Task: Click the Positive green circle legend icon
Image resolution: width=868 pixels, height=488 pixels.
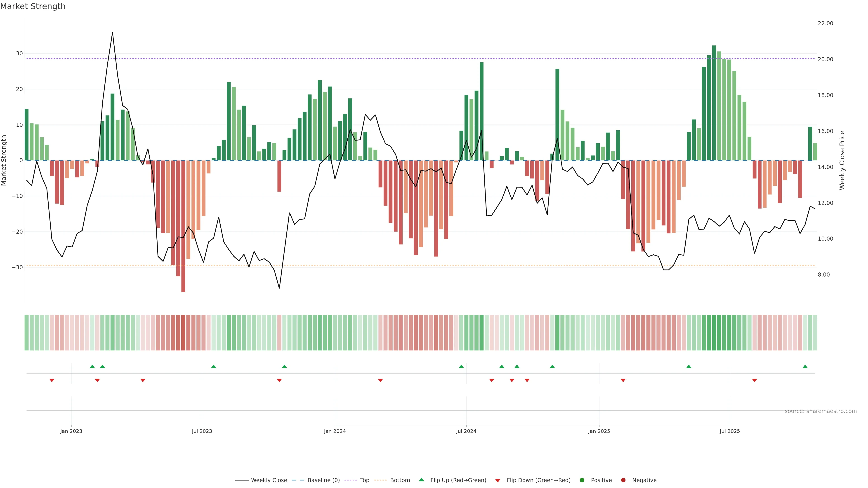Action: click(x=582, y=480)
